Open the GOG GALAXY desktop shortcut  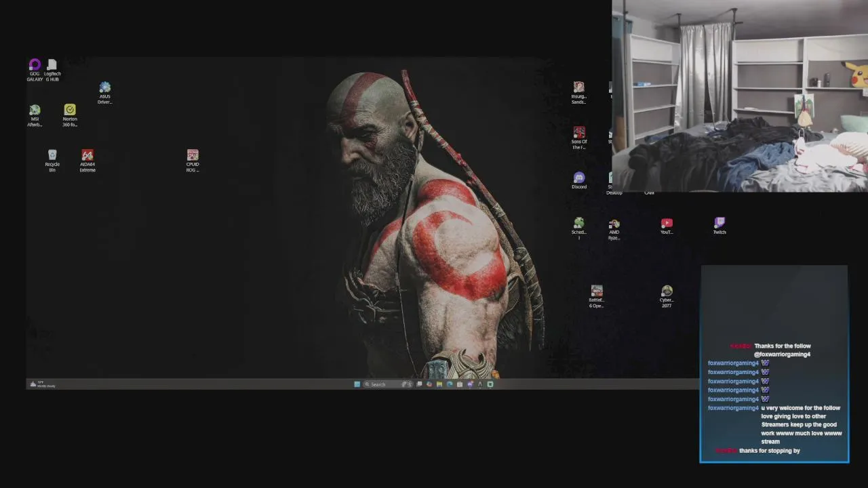35,70
